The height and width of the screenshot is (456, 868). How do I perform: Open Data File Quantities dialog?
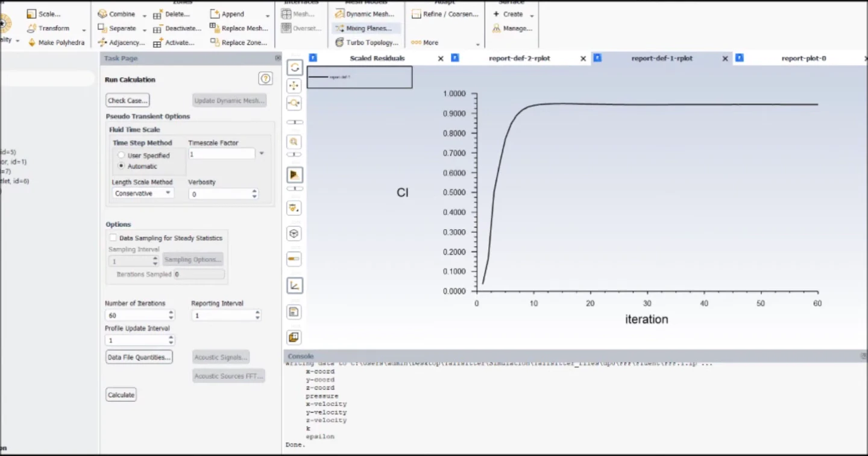(139, 357)
